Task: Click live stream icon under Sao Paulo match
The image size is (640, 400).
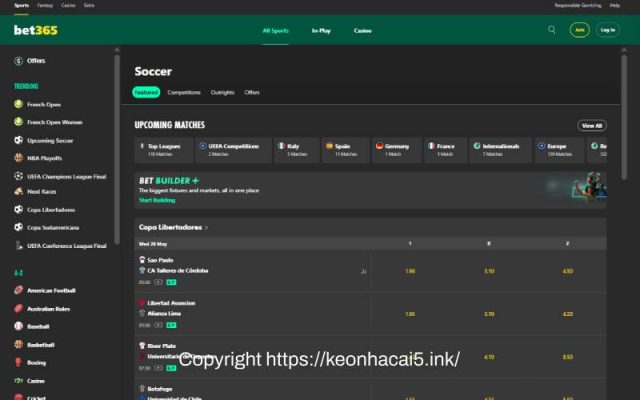Action: click(158, 282)
